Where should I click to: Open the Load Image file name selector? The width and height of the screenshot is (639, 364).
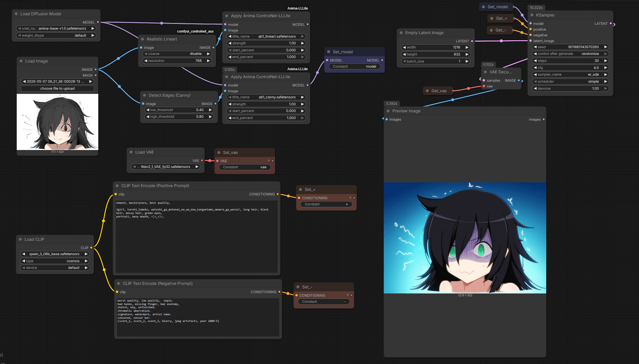pyautogui.click(x=57, y=81)
